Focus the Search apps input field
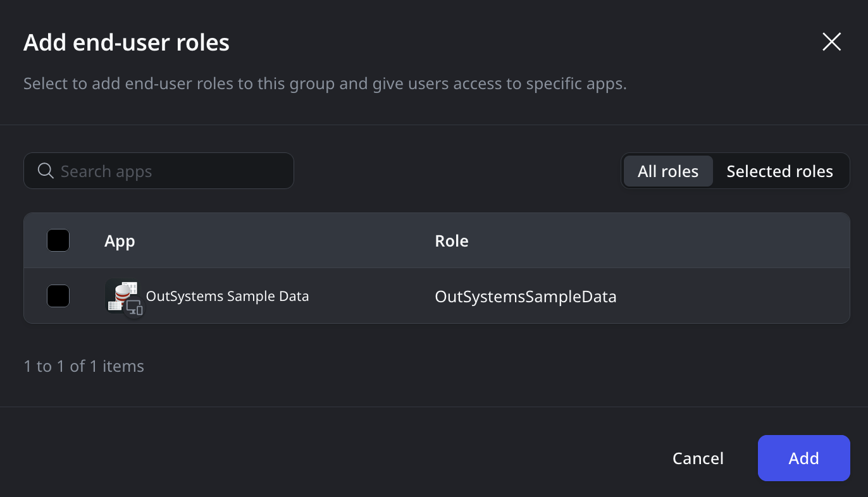 click(159, 171)
